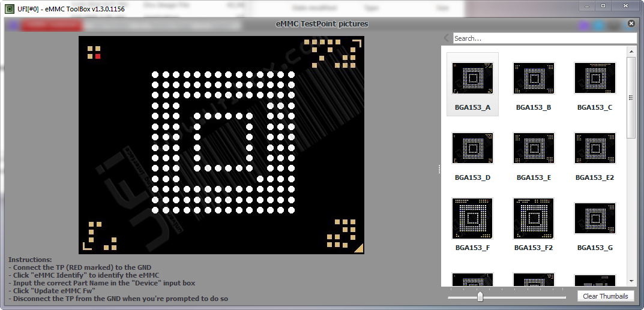Click the 'Connect the TP (RED marked)' instruction line
Screen dimensions: 644x310
click(80, 267)
